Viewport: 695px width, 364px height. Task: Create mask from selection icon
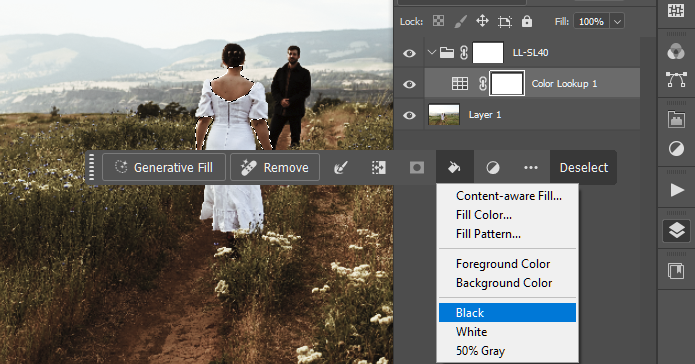(x=417, y=168)
